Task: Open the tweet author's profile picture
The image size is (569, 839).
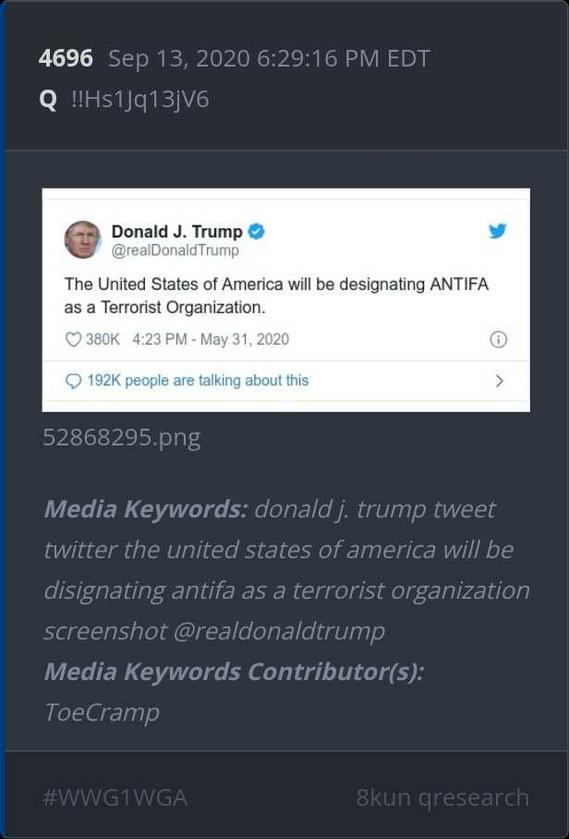Action: click(x=82, y=239)
